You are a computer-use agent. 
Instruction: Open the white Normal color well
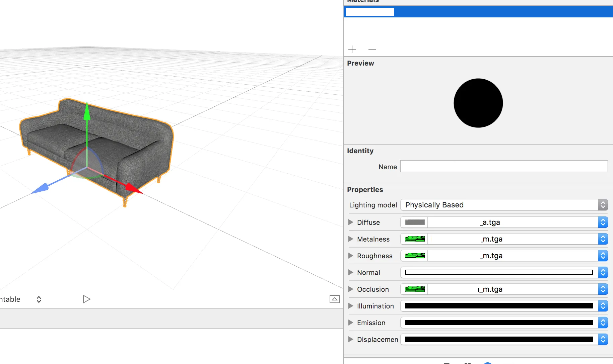(499, 272)
